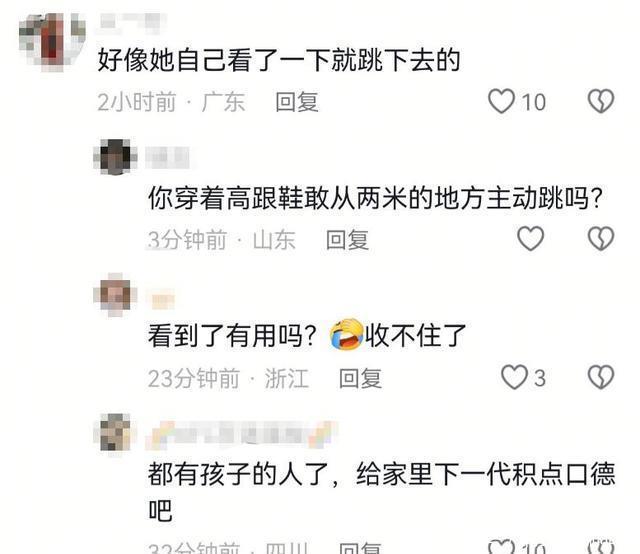Reply to the 2小时前 Guangdong comment
The image size is (640, 554).
coord(297,102)
